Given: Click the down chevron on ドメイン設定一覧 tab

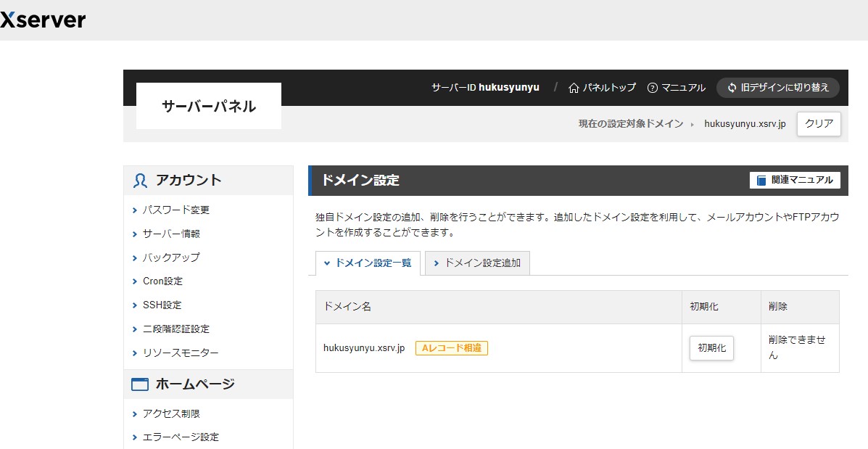Looking at the screenshot, I should pos(326,263).
